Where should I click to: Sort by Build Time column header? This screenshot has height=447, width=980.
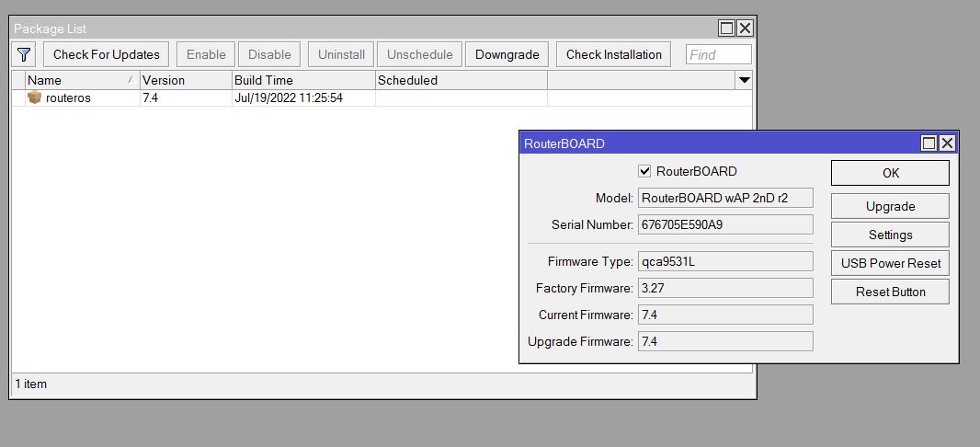303,80
